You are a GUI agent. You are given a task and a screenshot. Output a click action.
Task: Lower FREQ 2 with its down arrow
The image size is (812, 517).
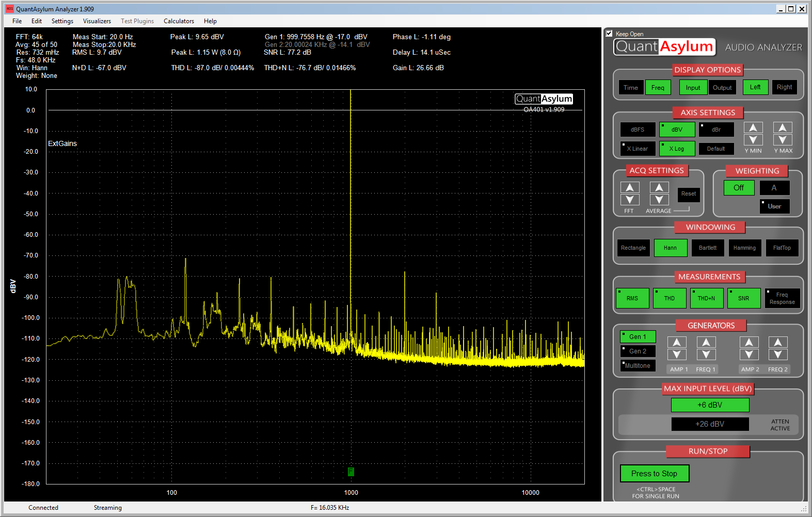778,354
